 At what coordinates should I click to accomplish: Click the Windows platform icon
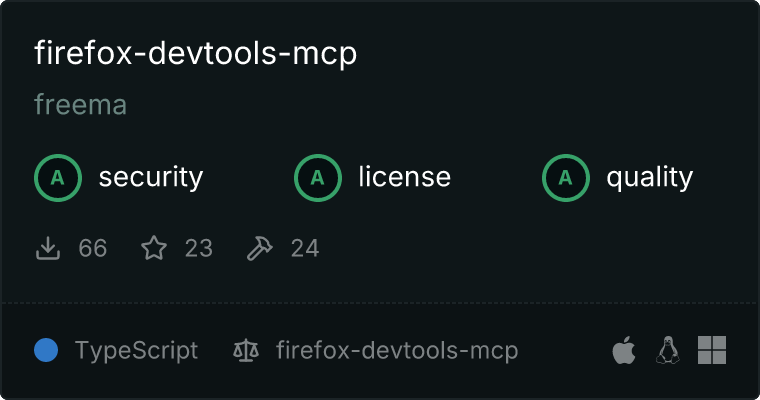click(712, 350)
